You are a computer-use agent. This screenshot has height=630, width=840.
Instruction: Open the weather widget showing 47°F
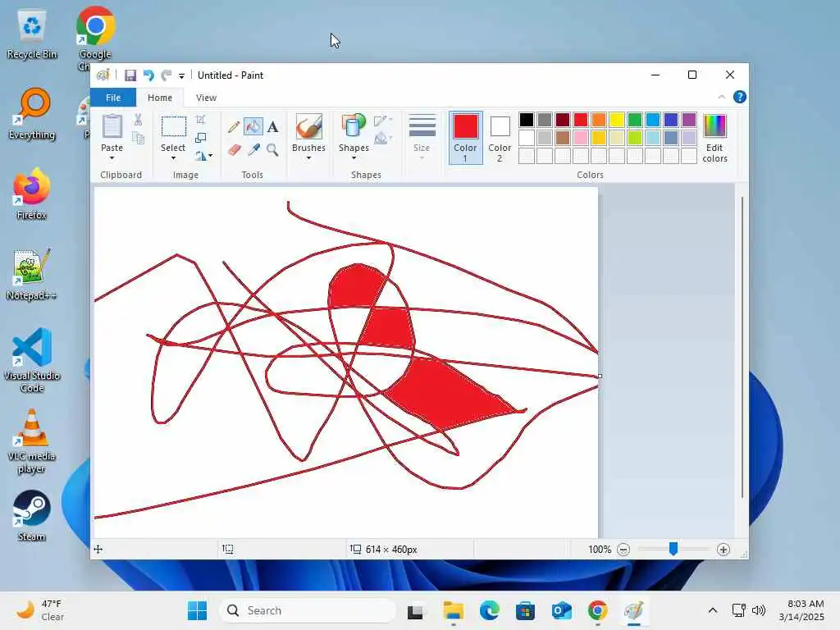point(40,610)
